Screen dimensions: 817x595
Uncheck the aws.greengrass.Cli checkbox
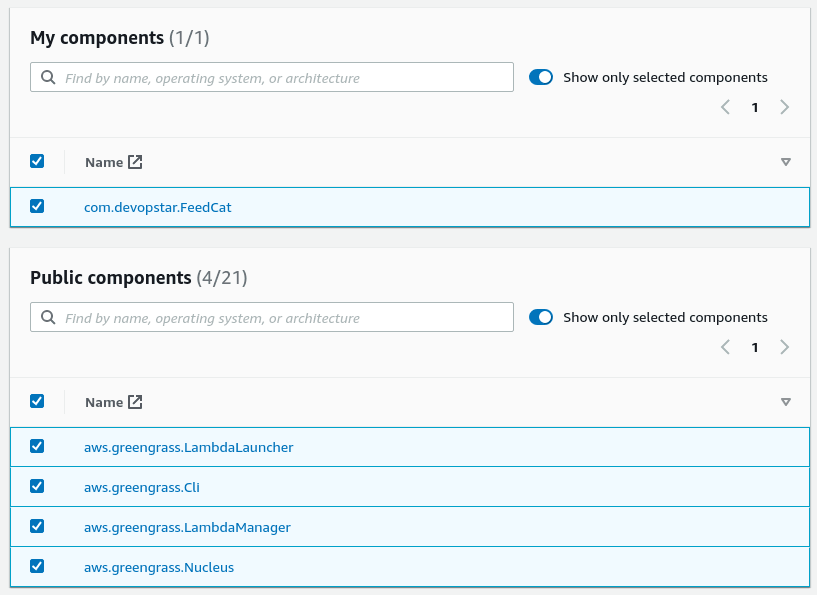[x=37, y=486]
